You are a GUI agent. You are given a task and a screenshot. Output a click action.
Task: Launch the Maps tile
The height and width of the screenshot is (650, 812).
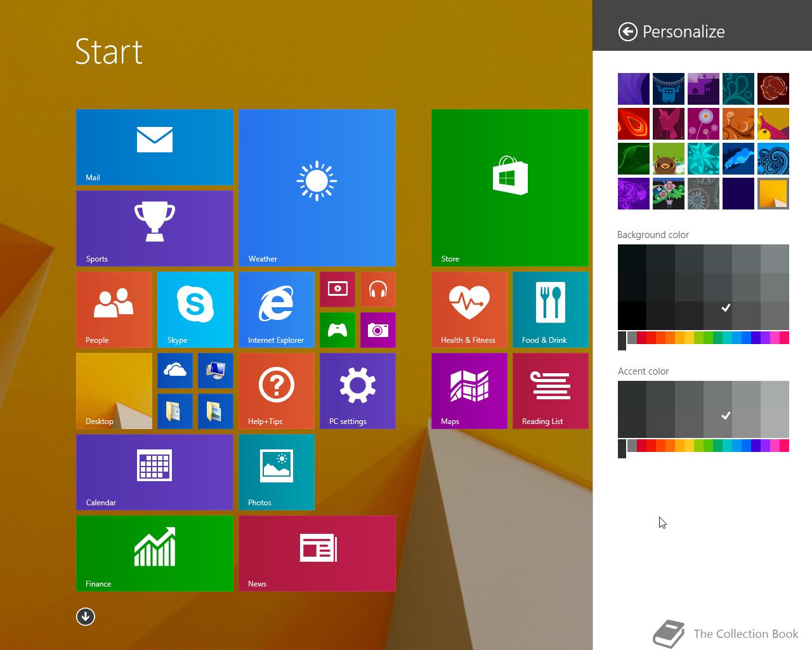click(469, 391)
